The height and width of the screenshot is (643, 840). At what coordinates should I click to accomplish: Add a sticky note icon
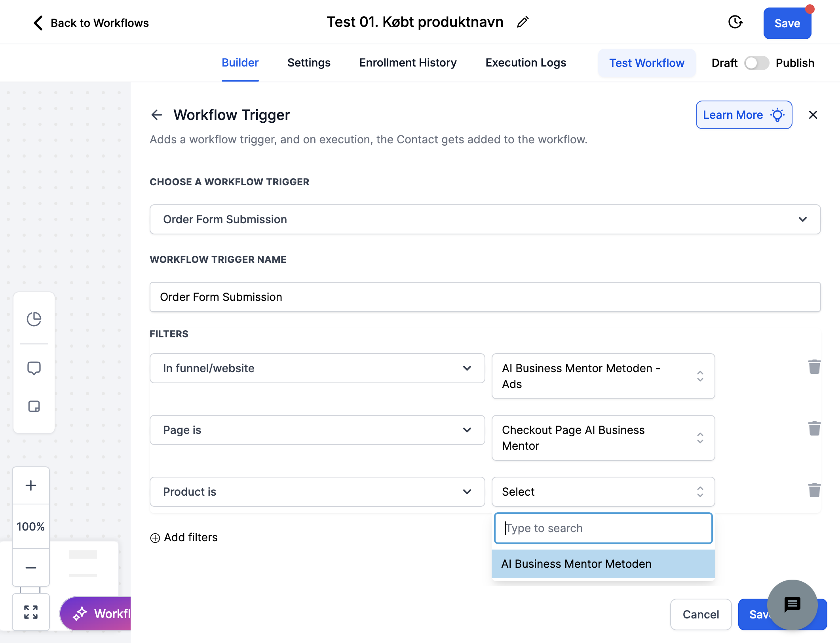coord(34,406)
